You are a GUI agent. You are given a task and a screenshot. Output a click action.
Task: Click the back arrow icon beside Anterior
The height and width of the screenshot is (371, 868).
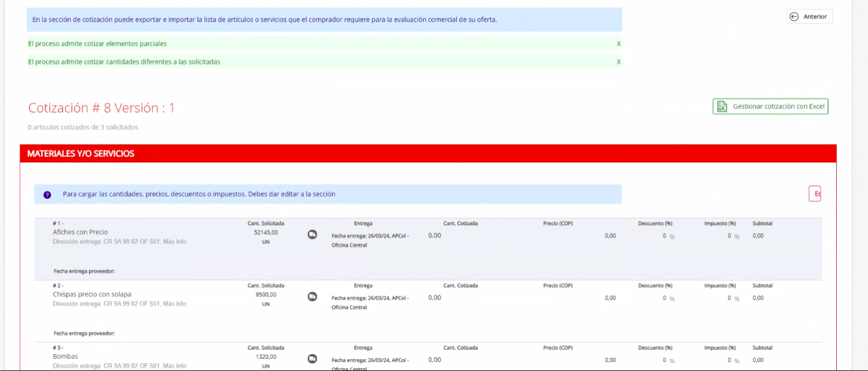tap(794, 17)
